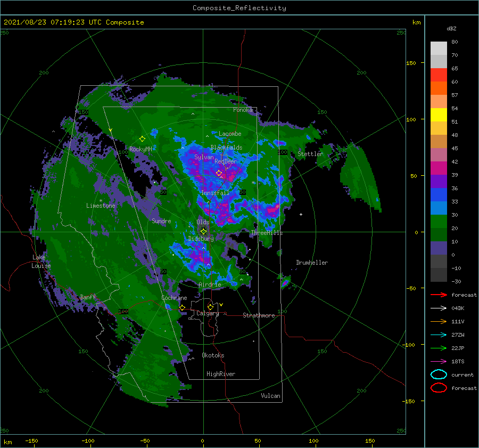Click the orange 111V arrow icon

pyautogui.click(x=439, y=321)
